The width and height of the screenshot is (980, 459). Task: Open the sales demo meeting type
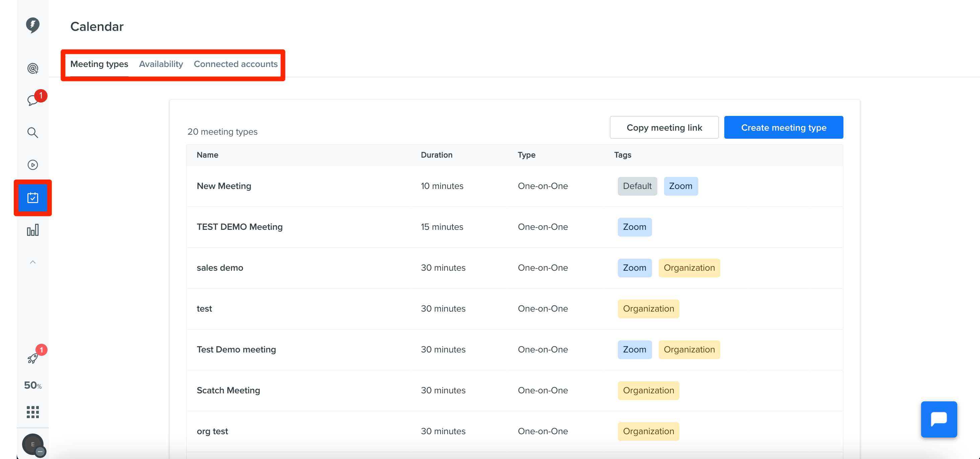(514, 268)
